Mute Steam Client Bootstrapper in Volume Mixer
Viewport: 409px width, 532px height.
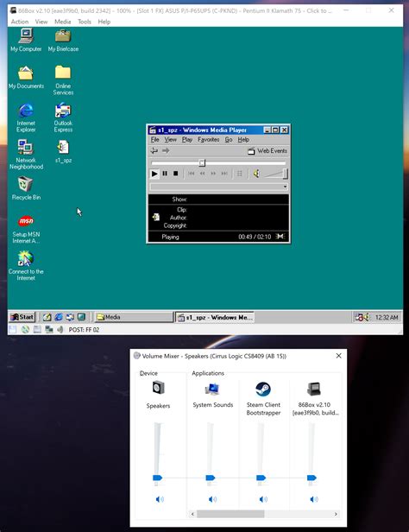pyautogui.click(x=263, y=499)
